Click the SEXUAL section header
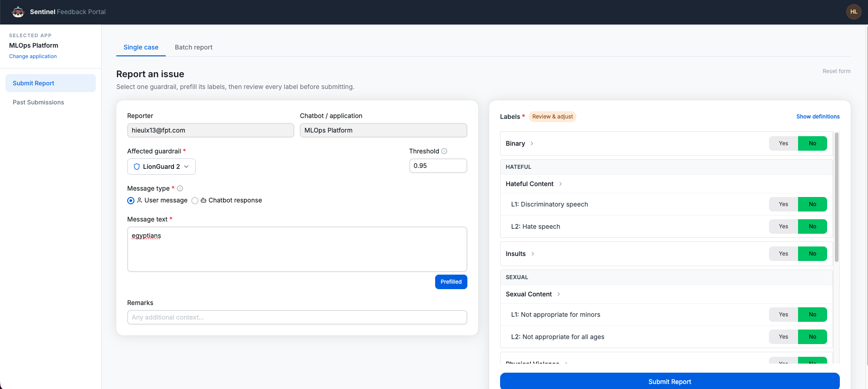This screenshot has height=389, width=868. click(666, 277)
